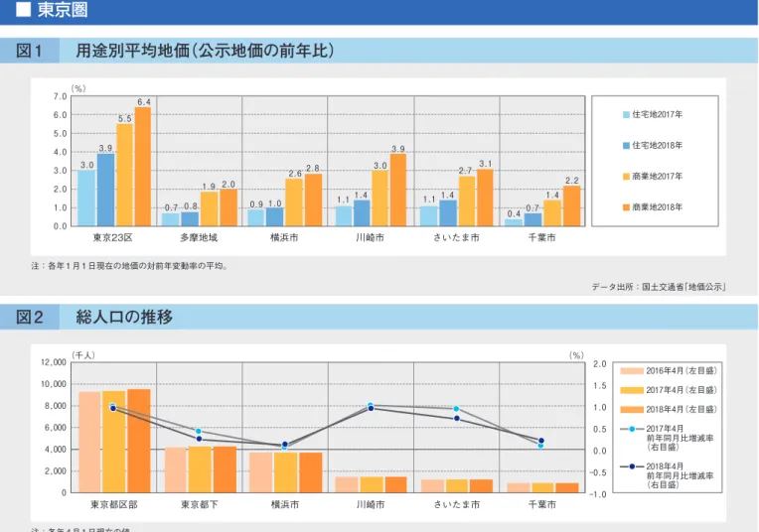Click the 2018年4月(左目盛) legend swatch
The width and height of the screenshot is (759, 532).
pos(632,410)
